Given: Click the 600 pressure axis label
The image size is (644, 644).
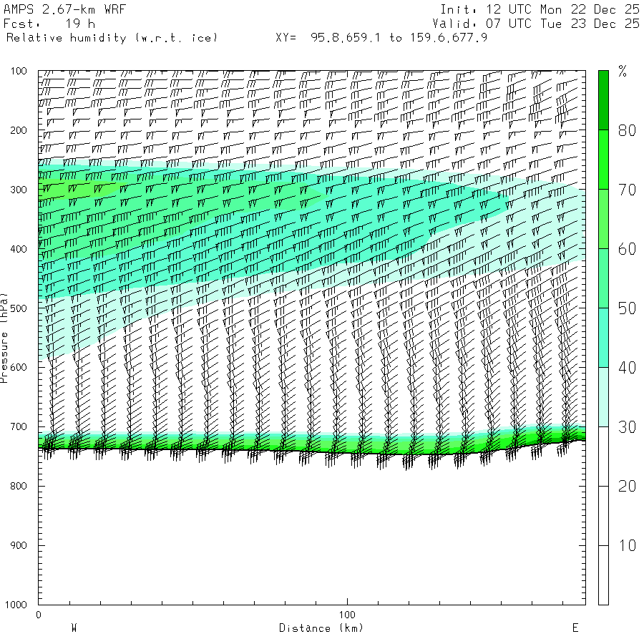Looking at the screenshot, I should pos(19,368).
